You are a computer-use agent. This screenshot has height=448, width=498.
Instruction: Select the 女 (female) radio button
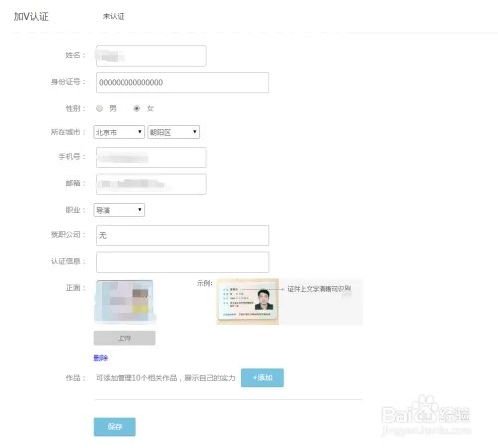coord(136,108)
